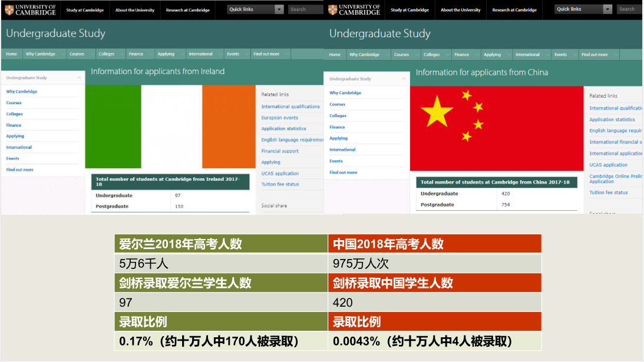644x362 pixels.
Task: Open Colleges in the China page sidebar
Action: click(338, 116)
